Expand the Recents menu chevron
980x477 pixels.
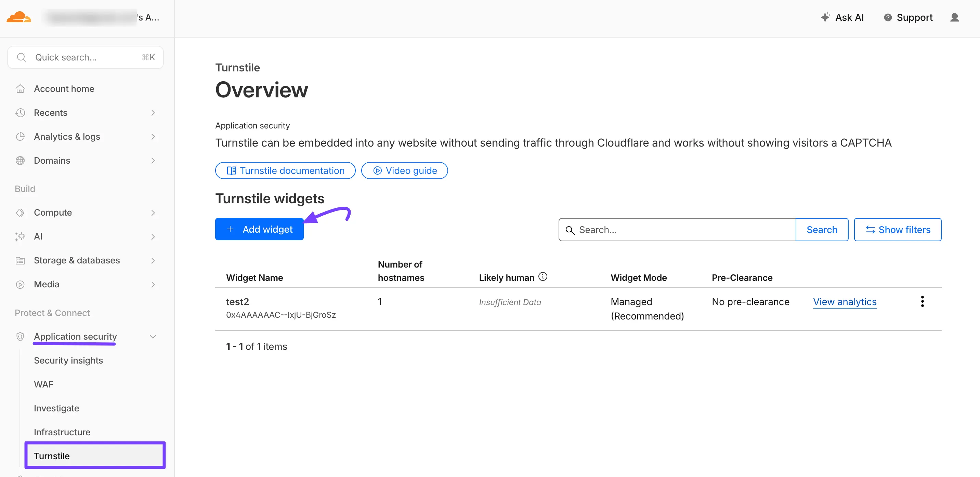[153, 113]
